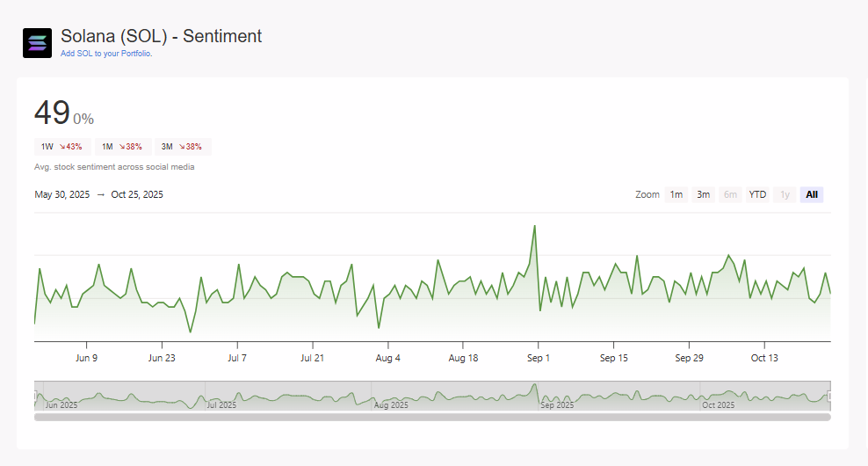The width and height of the screenshot is (868, 466).
Task: Click the horizontal scrollbar under the navigator
Action: point(432,418)
